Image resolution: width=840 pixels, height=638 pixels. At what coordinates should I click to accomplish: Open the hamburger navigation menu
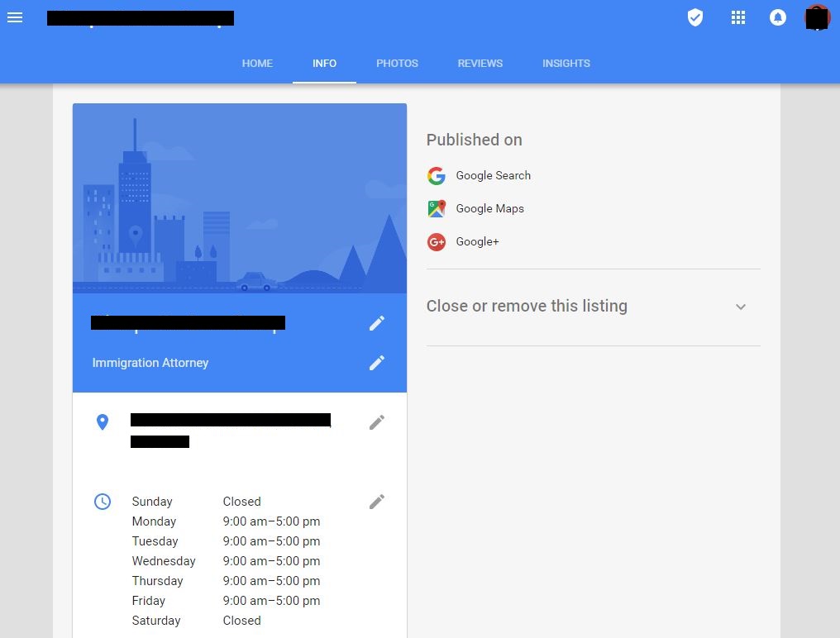click(x=15, y=17)
